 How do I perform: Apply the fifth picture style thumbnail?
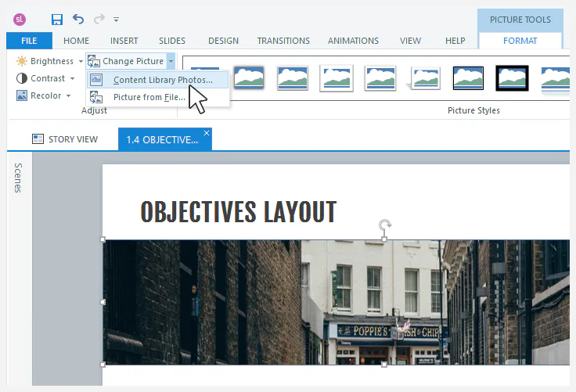(380, 78)
